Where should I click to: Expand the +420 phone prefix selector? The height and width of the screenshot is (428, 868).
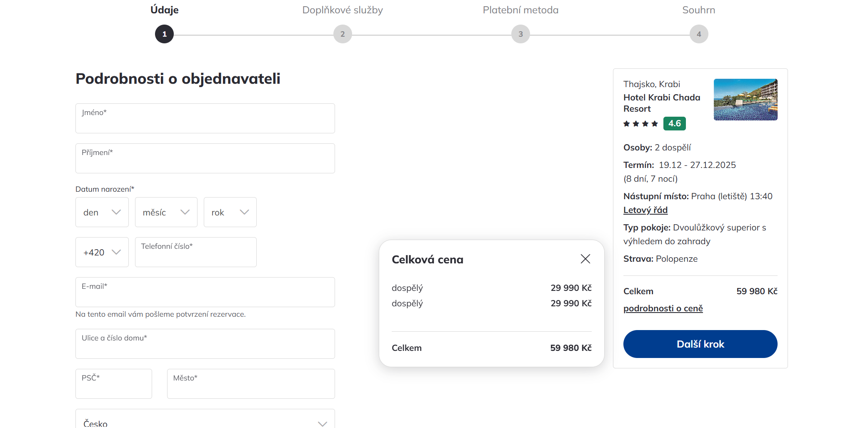coord(102,252)
